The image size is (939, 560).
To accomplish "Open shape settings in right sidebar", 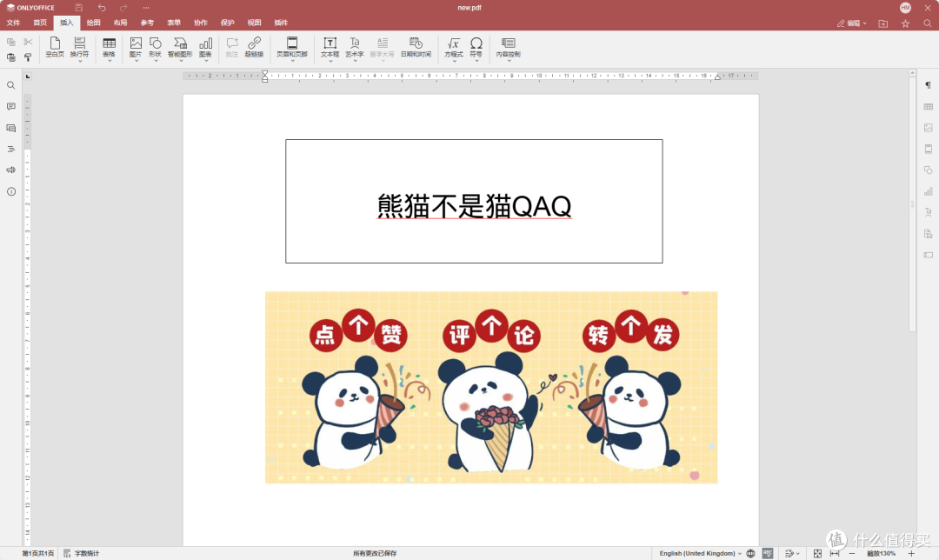I will point(929,170).
